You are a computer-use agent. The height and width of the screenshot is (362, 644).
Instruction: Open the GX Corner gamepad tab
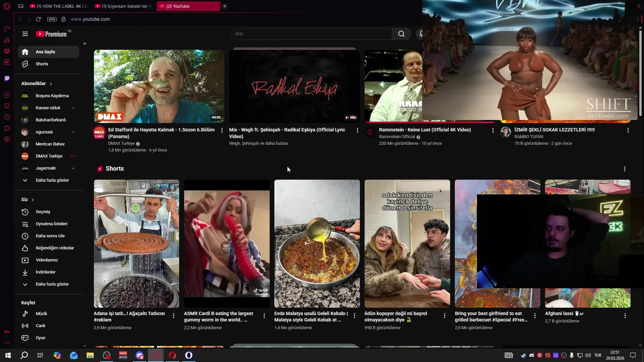click(x=21, y=6)
